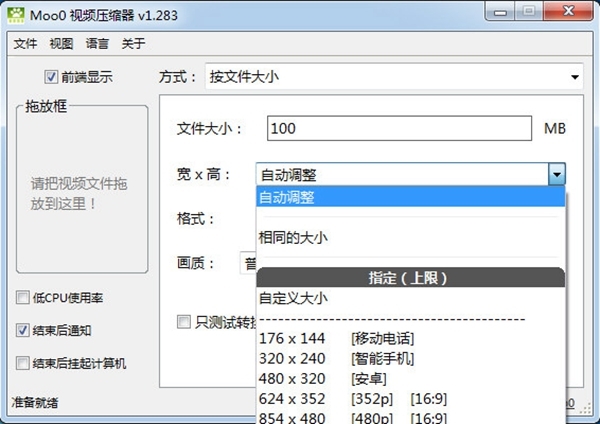600x424 pixels.
Task: Enable 结束后挂起计算机 checkbox
Action: tap(23, 363)
